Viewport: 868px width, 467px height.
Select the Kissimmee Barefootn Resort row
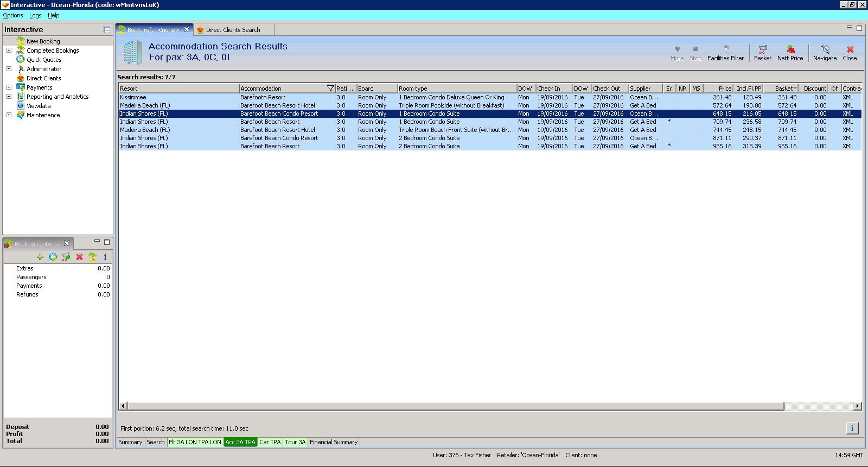490,97
